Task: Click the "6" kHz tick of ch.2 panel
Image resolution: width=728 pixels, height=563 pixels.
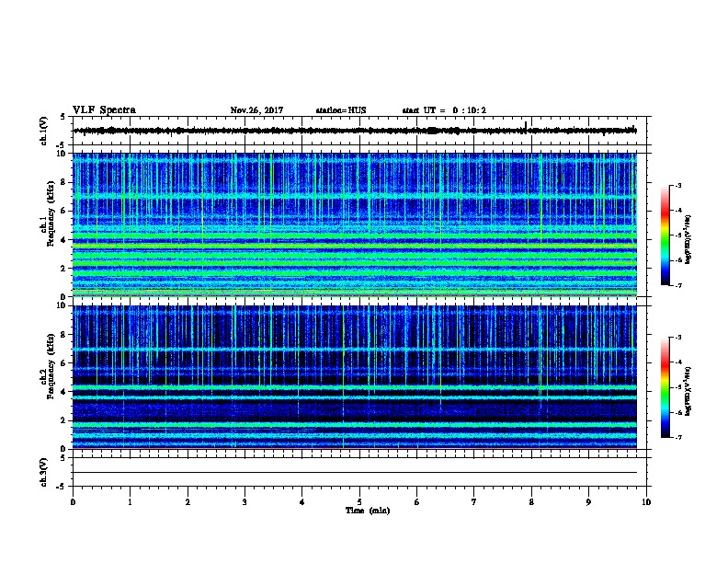Action: (63, 363)
